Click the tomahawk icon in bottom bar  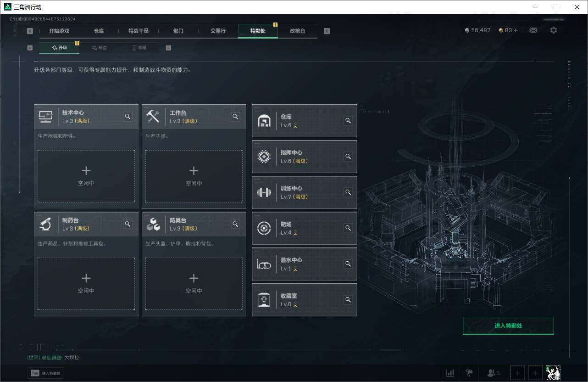click(x=469, y=373)
